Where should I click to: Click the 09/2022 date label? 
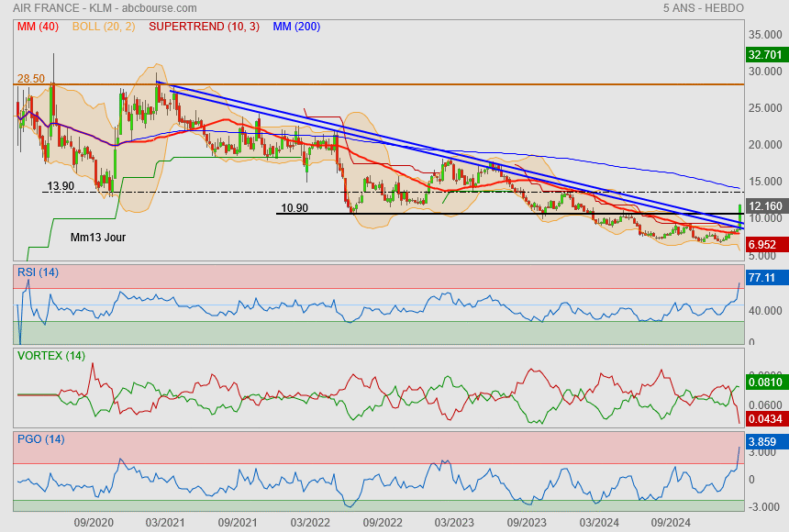click(383, 523)
